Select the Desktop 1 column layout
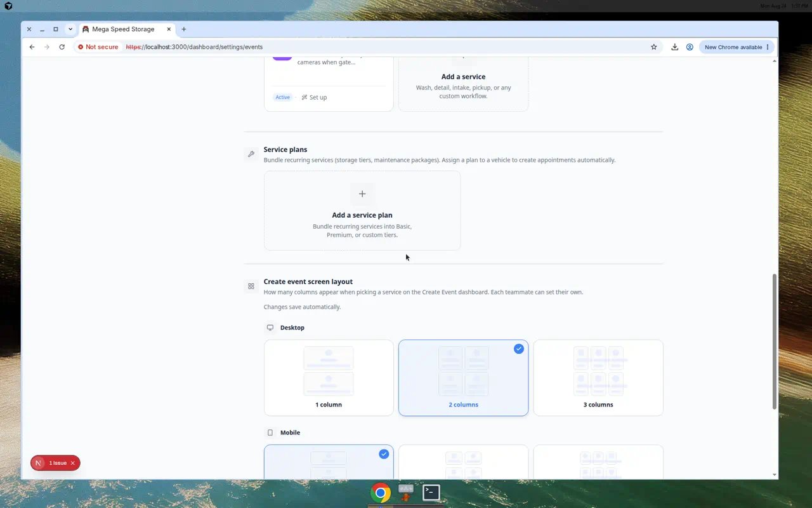The height and width of the screenshot is (508, 812). coord(329,378)
